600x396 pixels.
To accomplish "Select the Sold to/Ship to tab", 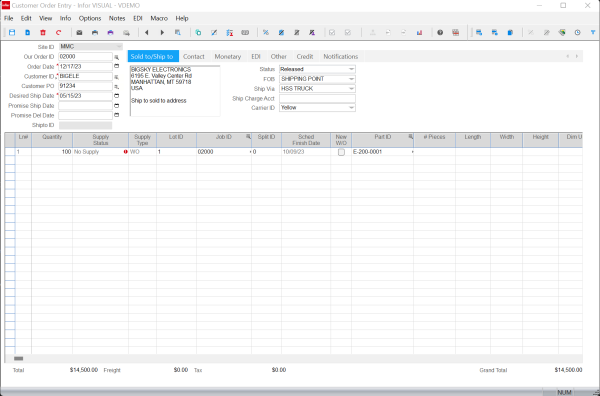I will click(x=152, y=56).
